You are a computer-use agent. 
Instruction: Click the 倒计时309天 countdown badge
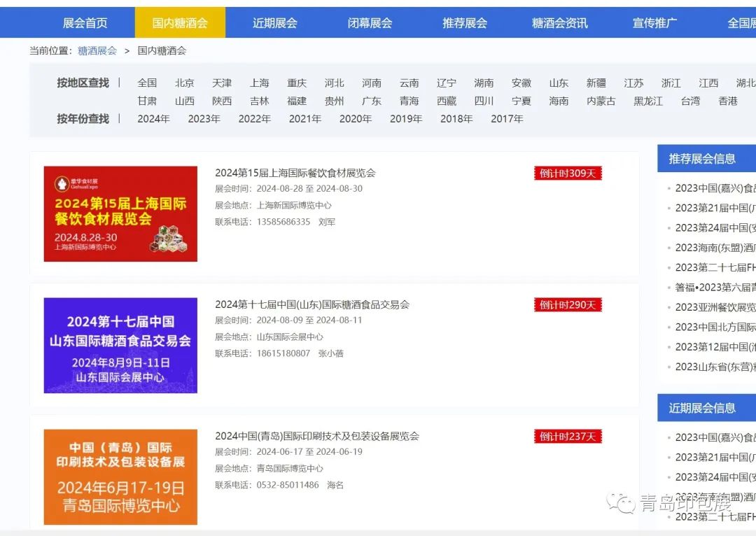567,174
